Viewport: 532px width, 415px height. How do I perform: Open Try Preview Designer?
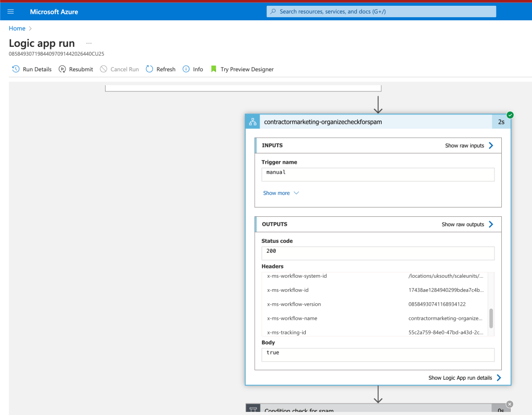tap(242, 69)
